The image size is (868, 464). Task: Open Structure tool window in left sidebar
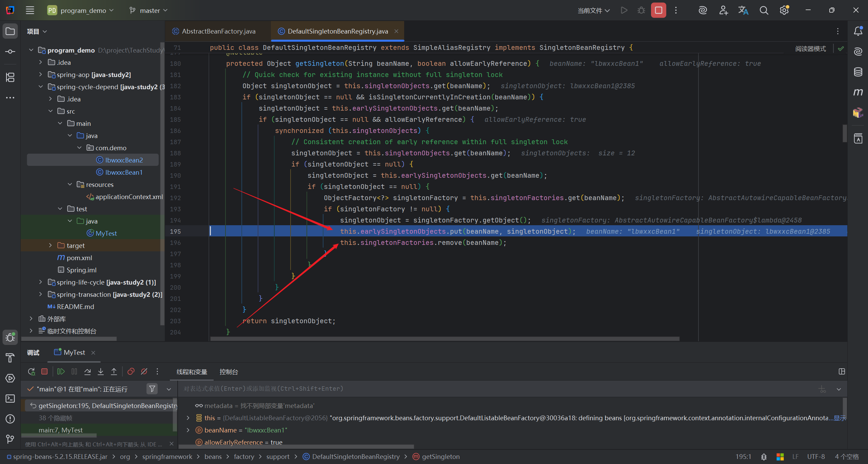[x=10, y=77]
